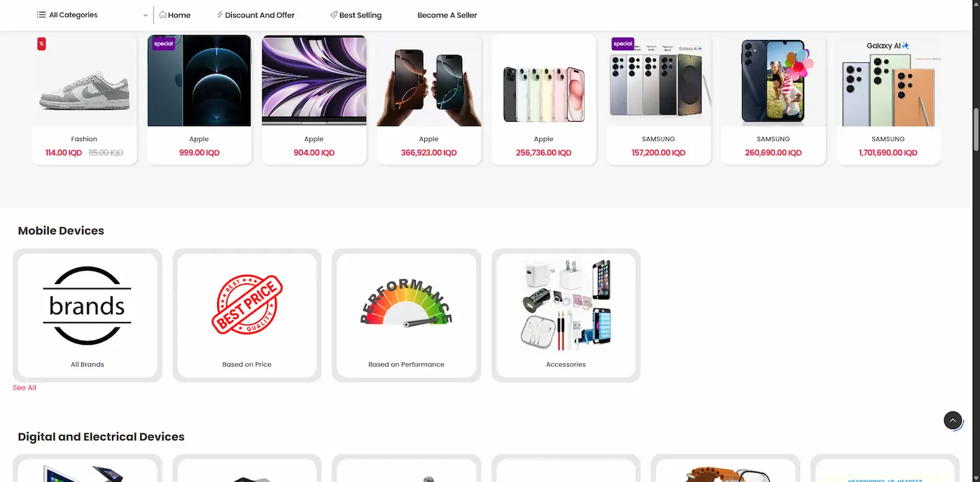The width and height of the screenshot is (980, 482).
Task: Open the All Categories hamburger menu icon
Action: point(41,15)
